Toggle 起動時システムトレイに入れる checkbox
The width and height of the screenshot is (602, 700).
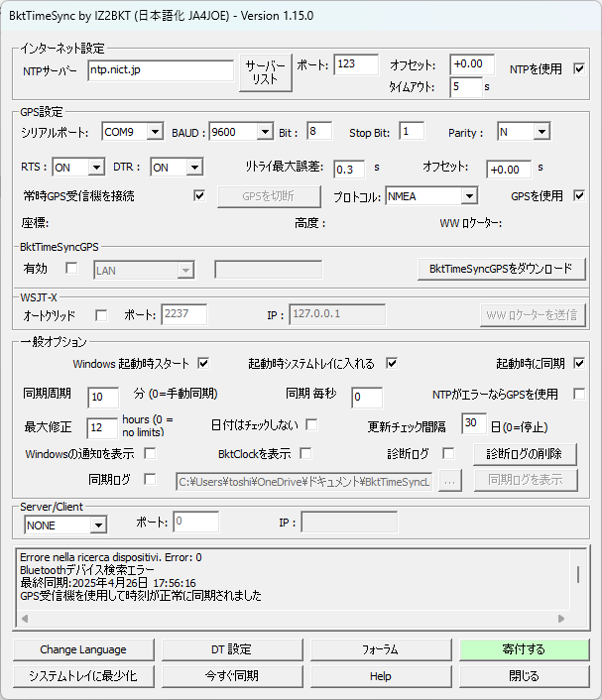tap(392, 363)
